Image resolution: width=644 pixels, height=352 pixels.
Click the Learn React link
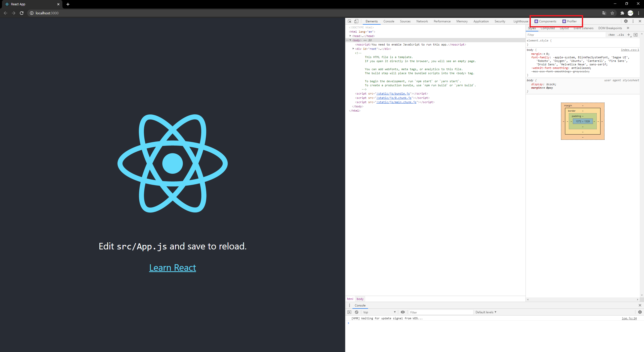coord(172,268)
